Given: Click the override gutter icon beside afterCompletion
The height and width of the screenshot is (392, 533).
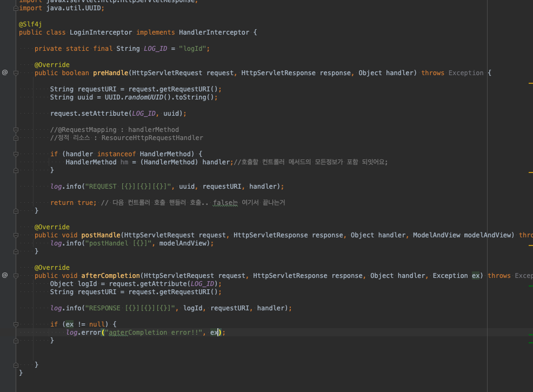Looking at the screenshot, I should (x=5, y=275).
